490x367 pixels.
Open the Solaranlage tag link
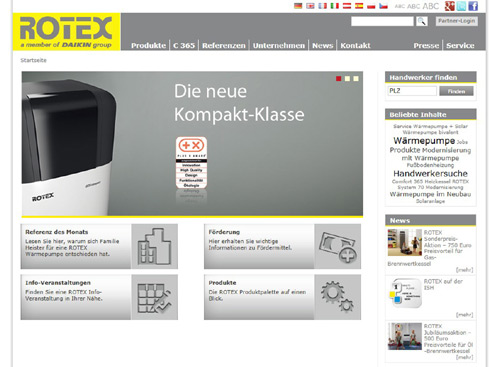point(430,201)
